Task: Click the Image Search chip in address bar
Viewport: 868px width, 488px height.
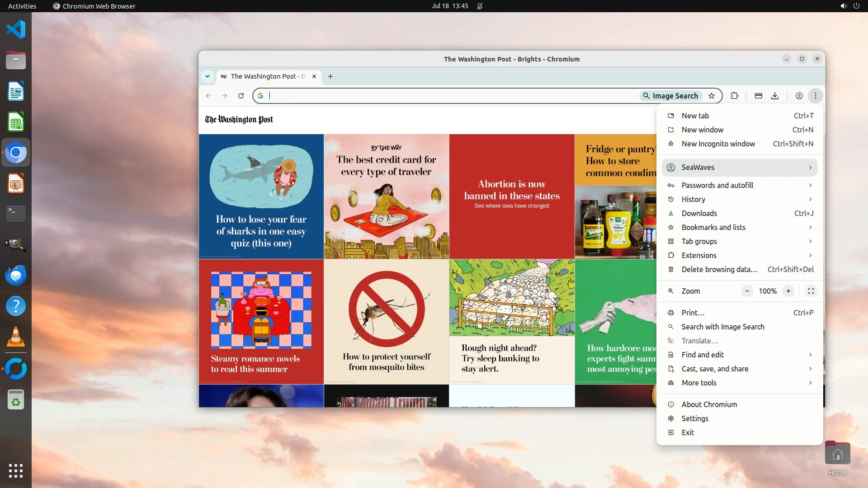Action: click(670, 96)
